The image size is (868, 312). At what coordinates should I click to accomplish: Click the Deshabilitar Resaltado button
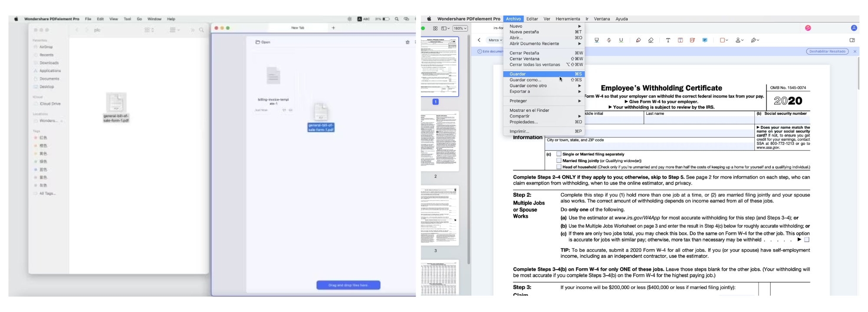pyautogui.click(x=827, y=52)
